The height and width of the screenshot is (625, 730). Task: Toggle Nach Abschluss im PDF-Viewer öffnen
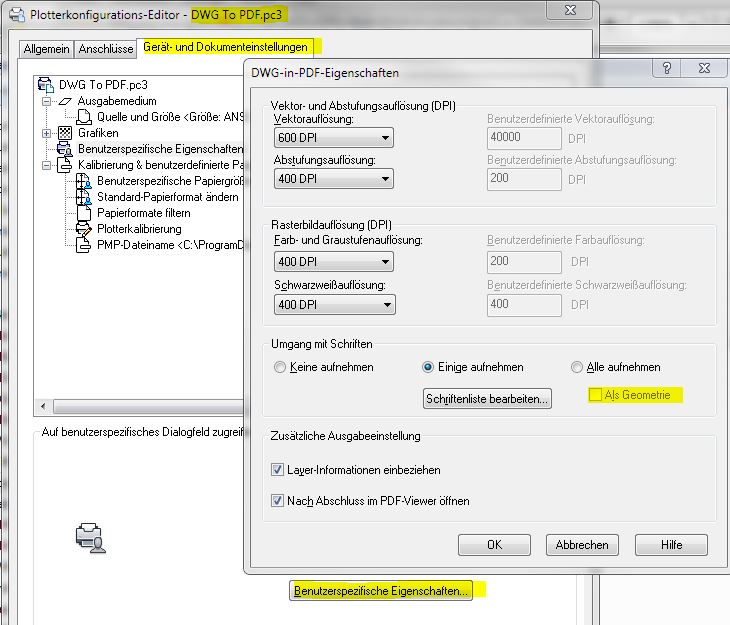click(x=277, y=501)
